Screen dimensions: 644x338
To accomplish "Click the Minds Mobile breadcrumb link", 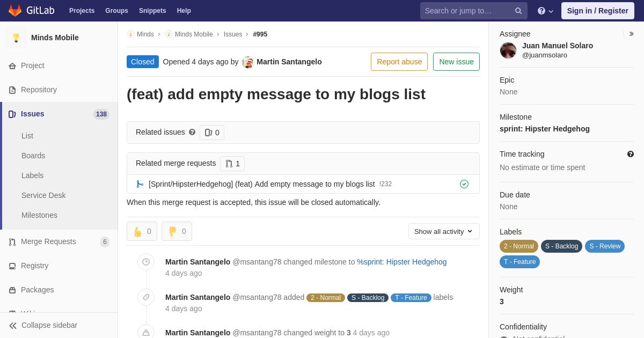I will [194, 34].
